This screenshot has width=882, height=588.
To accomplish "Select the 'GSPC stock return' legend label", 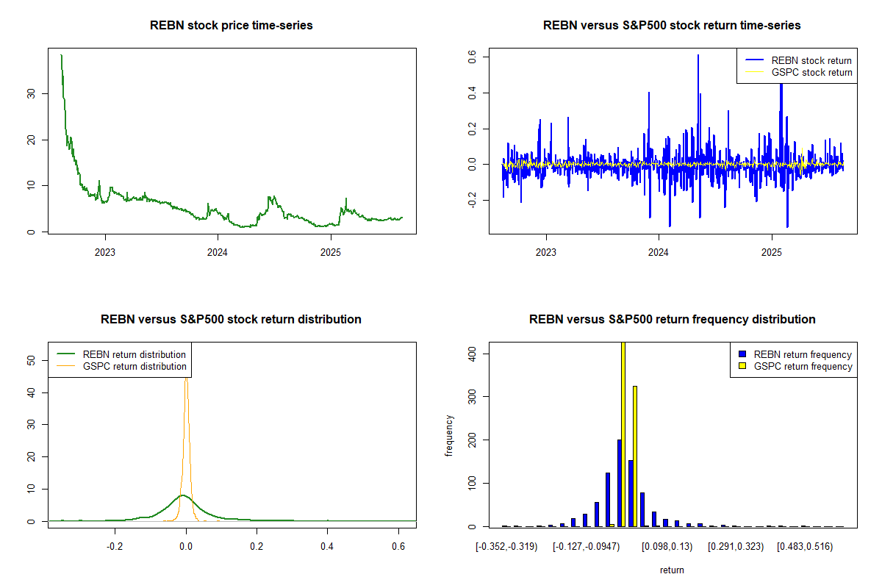I will (811, 72).
